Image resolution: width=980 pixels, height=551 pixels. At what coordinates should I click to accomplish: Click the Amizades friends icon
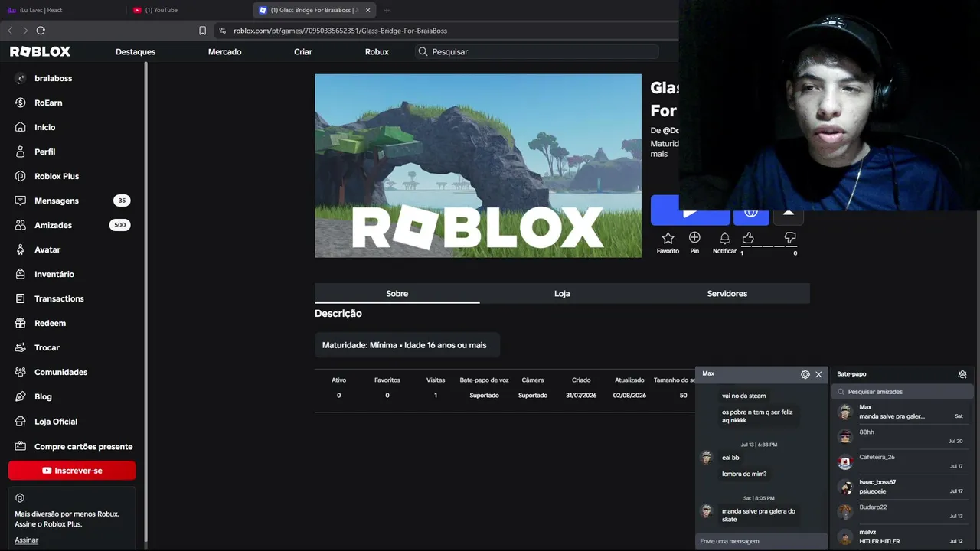pyautogui.click(x=21, y=225)
